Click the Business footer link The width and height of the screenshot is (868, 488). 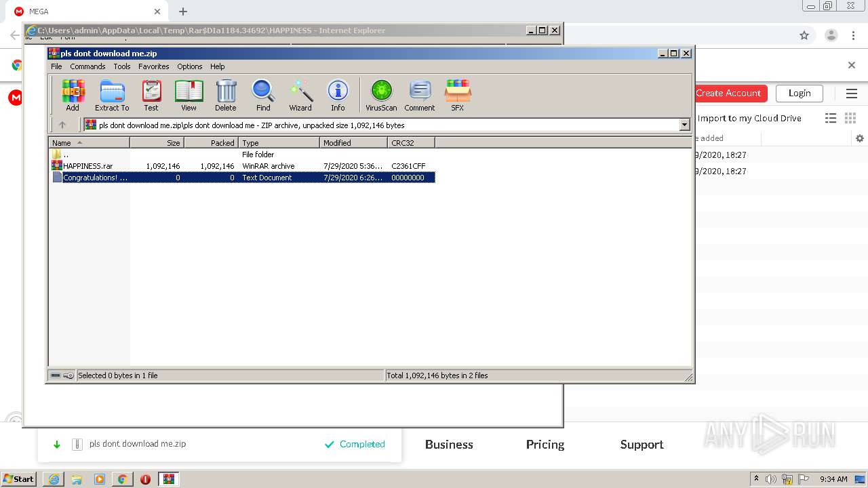[x=449, y=445]
